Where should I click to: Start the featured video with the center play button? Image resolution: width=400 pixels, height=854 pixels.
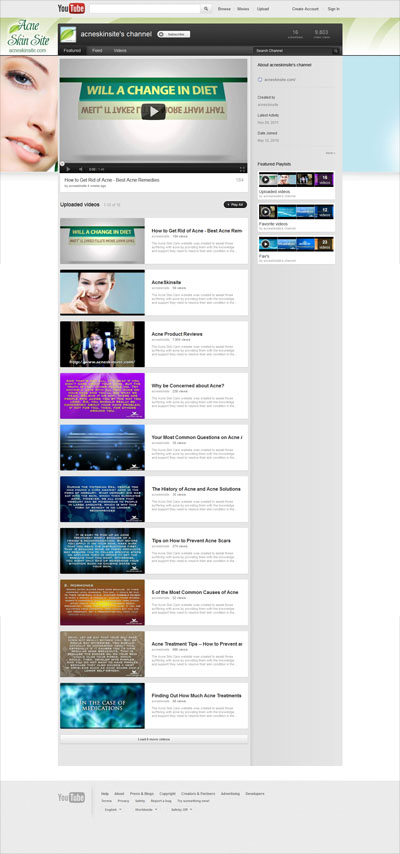153,112
